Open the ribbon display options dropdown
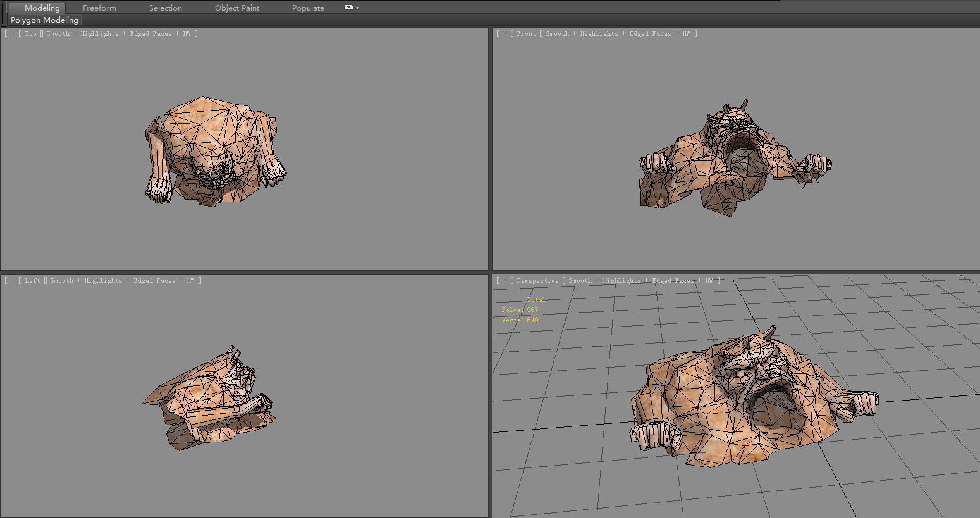Viewport: 980px width, 518px height. [x=351, y=8]
